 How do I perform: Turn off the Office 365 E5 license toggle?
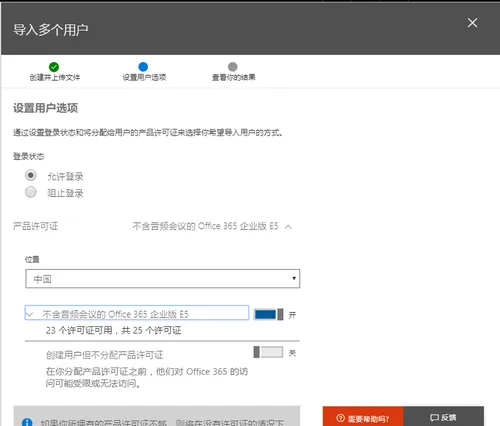[269, 314]
